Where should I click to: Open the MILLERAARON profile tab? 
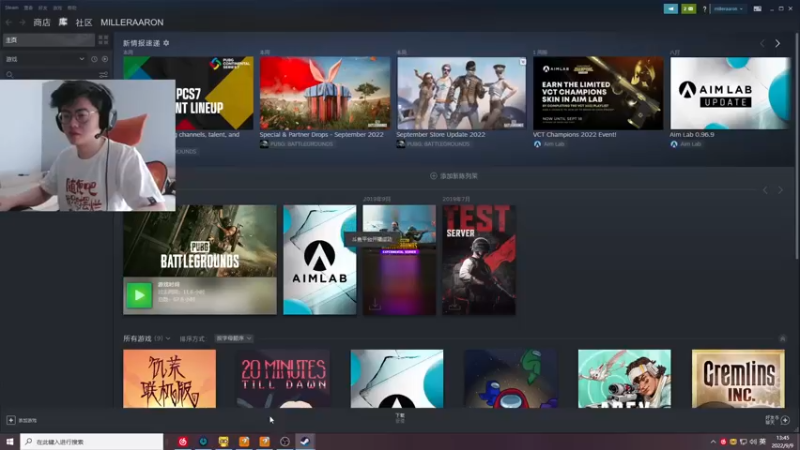132,22
